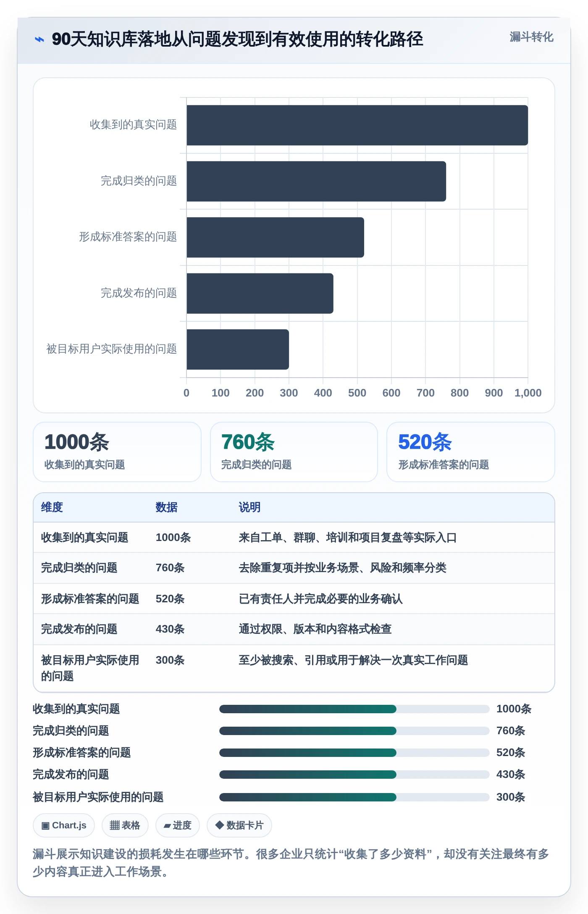Image resolution: width=588 pixels, height=914 pixels.
Task: Click the progress bar for 300条
Action: (x=354, y=797)
